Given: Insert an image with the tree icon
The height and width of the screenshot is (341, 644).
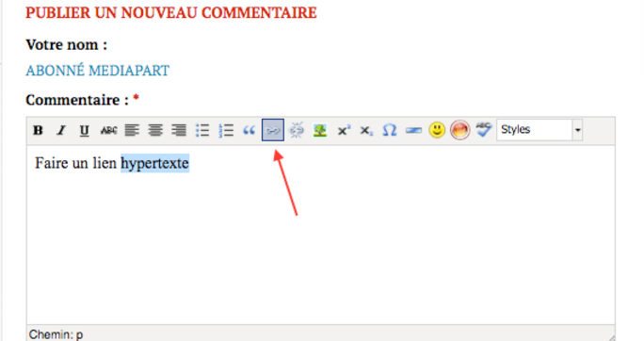Looking at the screenshot, I should [x=319, y=130].
